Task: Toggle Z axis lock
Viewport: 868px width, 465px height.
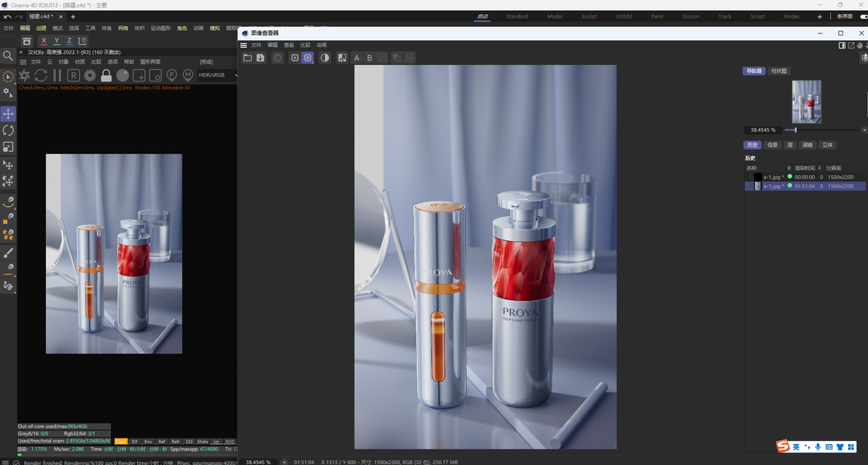Action: pyautogui.click(x=69, y=41)
